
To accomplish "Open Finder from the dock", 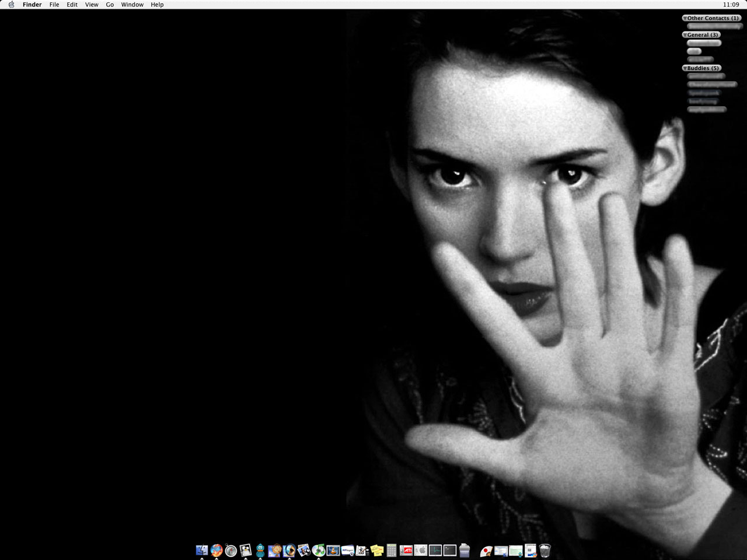I will 202,550.
